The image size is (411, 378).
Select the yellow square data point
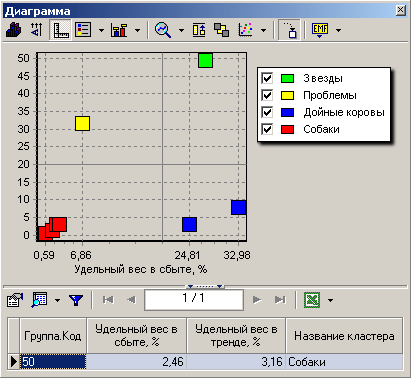click(x=82, y=123)
